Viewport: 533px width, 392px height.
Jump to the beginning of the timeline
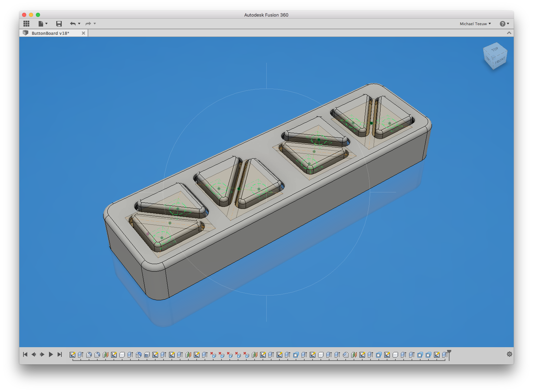point(25,354)
